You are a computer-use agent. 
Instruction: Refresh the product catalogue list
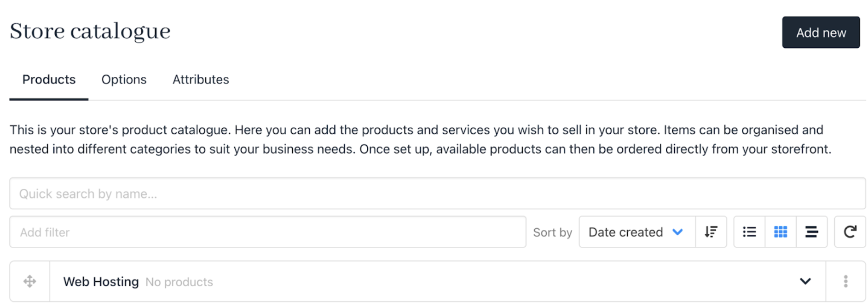coord(850,232)
